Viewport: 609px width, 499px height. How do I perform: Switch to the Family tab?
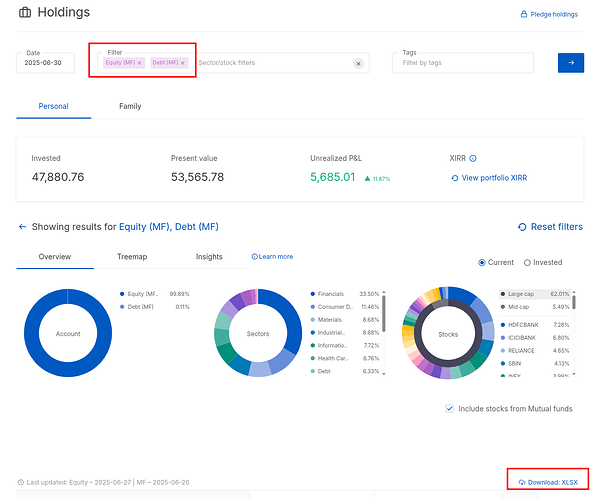[130, 106]
